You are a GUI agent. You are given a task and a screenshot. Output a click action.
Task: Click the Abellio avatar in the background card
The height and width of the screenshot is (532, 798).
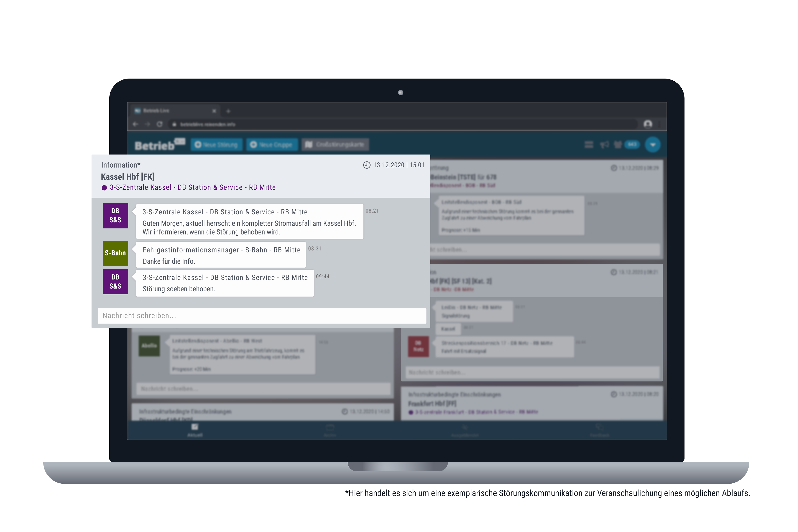pos(149,346)
